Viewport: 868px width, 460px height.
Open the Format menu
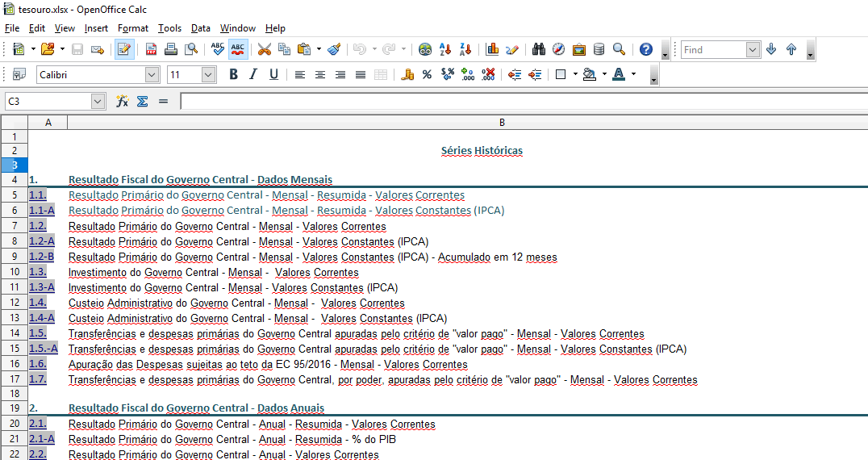[133, 28]
